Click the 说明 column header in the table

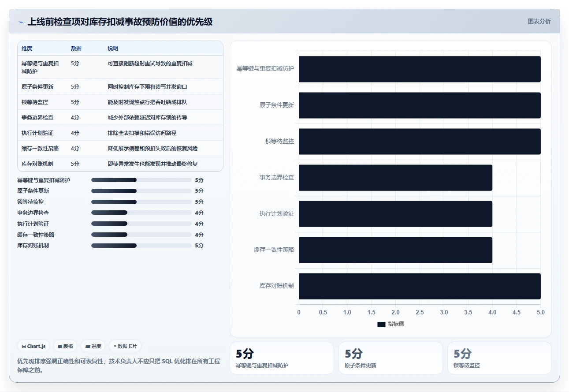pos(113,49)
